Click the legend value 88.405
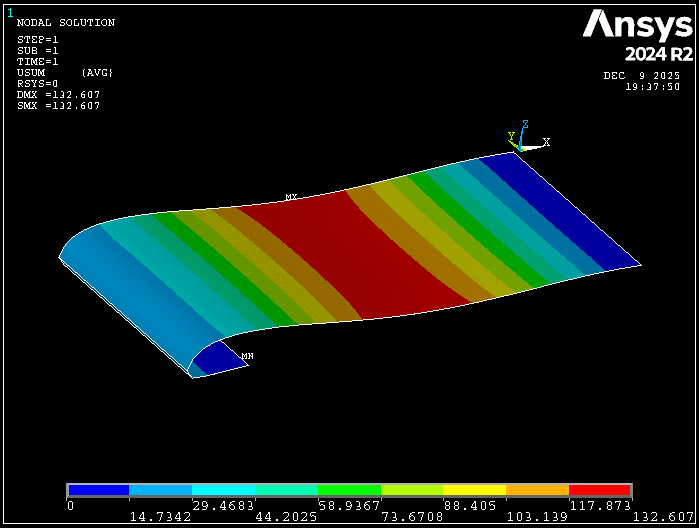Image resolution: width=699 pixels, height=528 pixels. (470, 506)
